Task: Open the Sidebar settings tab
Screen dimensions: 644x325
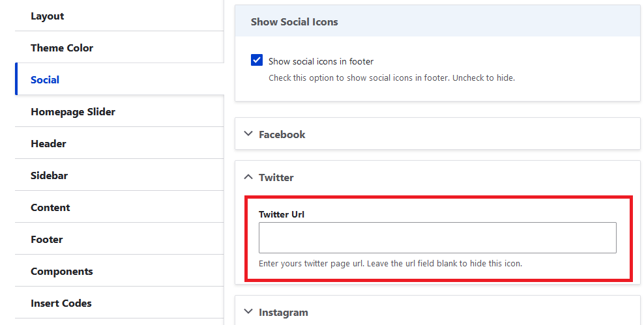Action: click(x=49, y=176)
